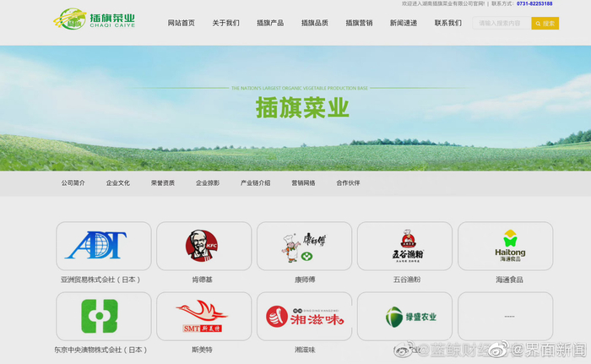Click the 湘滋味 caption text
This screenshot has height=364, width=591.
pyautogui.click(x=305, y=350)
